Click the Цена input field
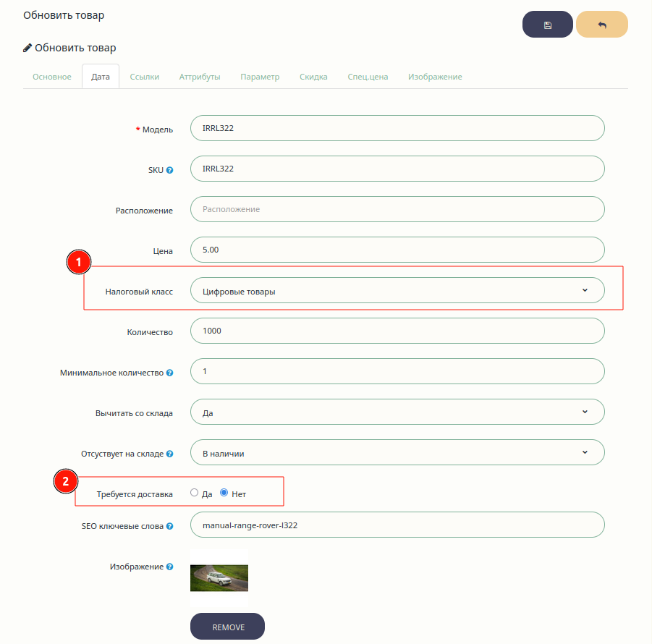This screenshot has width=652, height=644. [397, 250]
